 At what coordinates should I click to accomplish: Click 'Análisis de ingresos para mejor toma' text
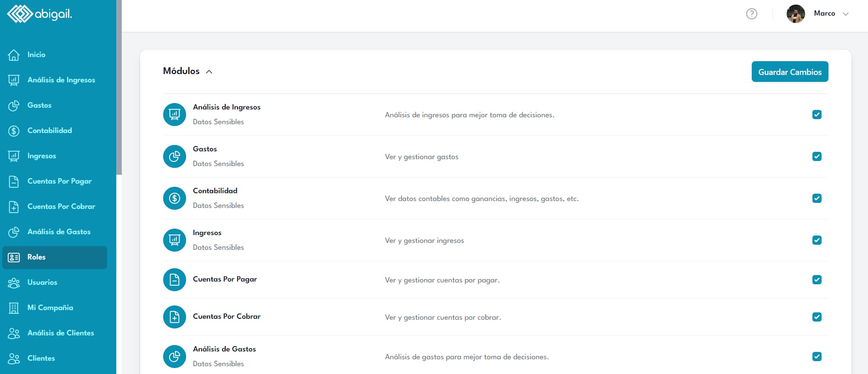click(470, 115)
